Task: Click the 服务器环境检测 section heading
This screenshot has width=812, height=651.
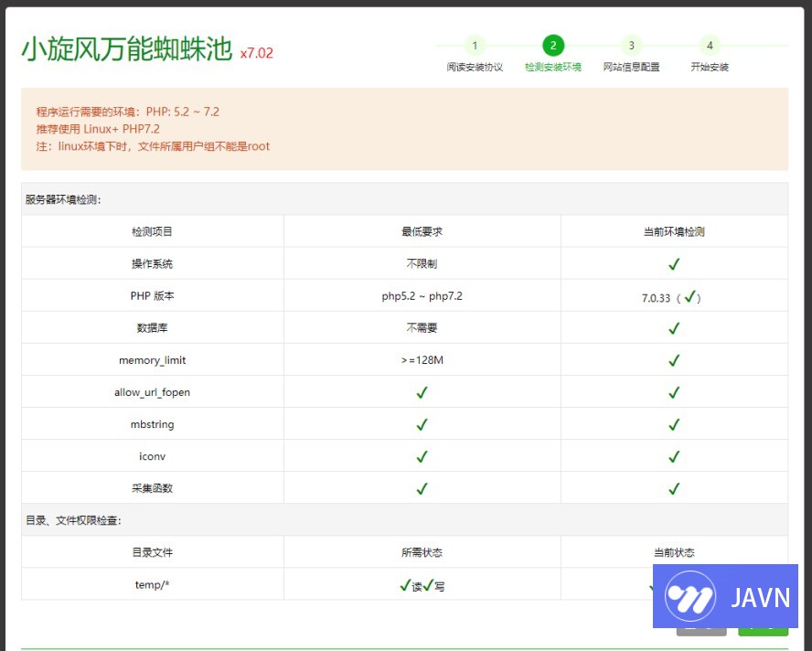Action: [63, 200]
